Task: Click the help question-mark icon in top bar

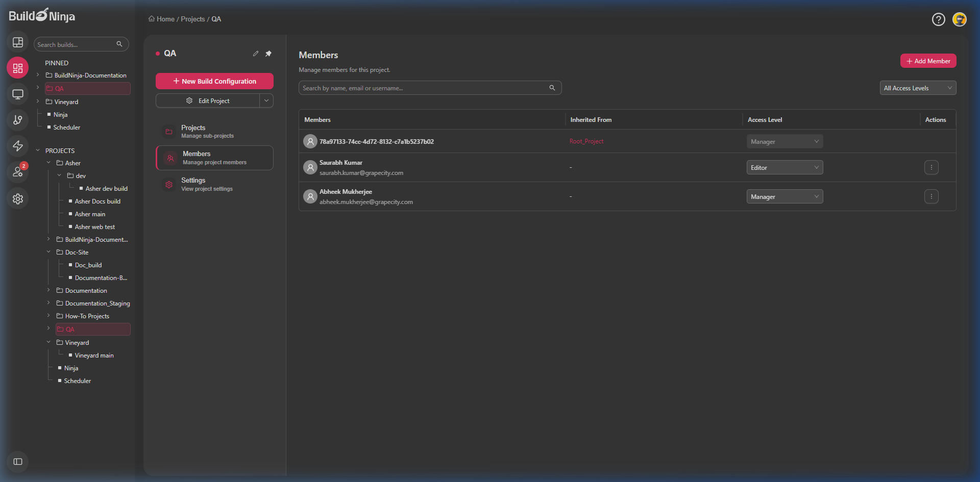Action: click(939, 19)
